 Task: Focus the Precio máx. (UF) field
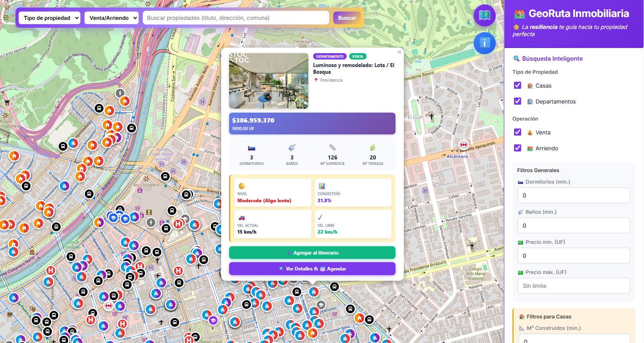(x=574, y=286)
